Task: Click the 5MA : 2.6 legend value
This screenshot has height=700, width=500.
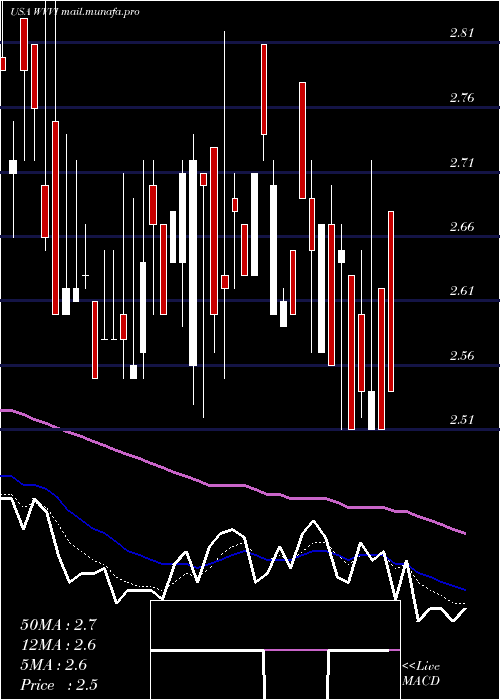Action: click(x=54, y=665)
